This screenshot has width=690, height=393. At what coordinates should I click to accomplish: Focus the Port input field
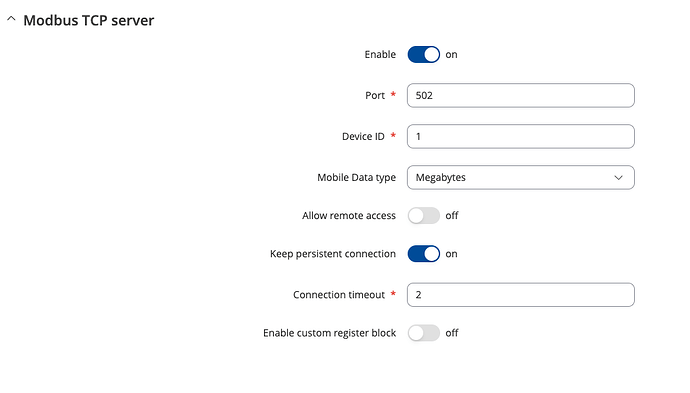point(521,95)
